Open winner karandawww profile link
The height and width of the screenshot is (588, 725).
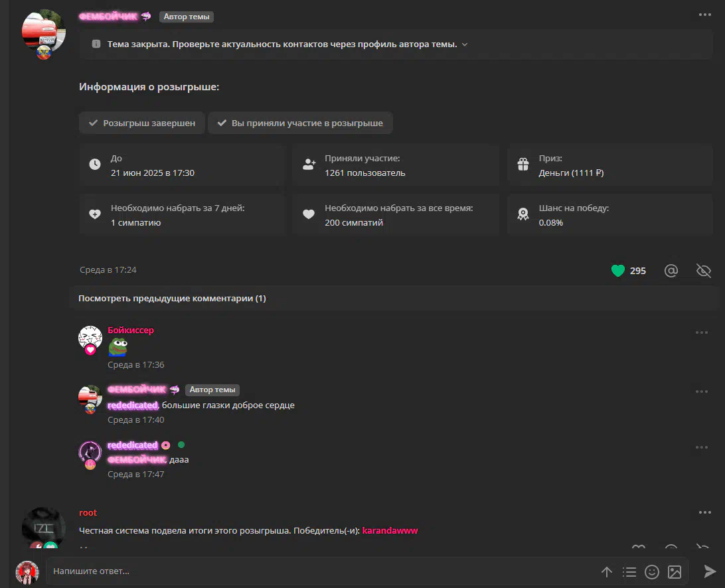[390, 530]
